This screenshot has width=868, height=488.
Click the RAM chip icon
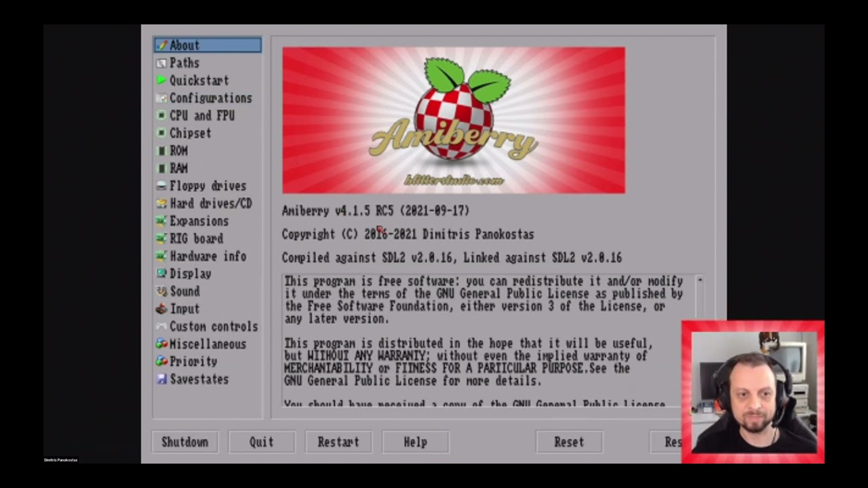[x=161, y=169]
